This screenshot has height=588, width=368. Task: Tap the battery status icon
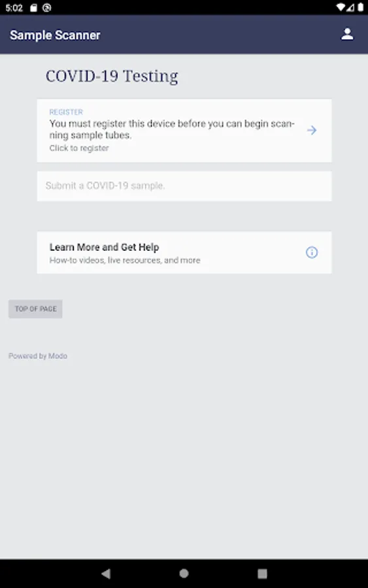361,7
